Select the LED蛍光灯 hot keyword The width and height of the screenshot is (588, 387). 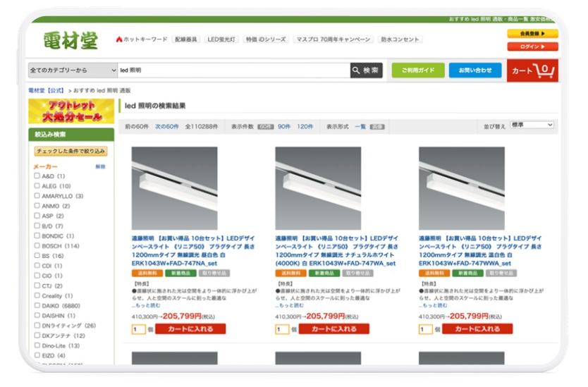pyautogui.click(x=221, y=39)
